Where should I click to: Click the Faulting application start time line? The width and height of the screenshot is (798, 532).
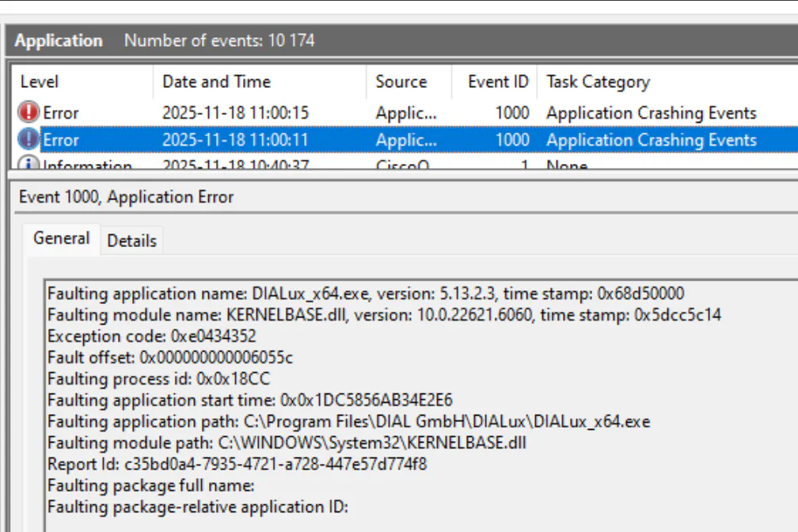point(250,401)
